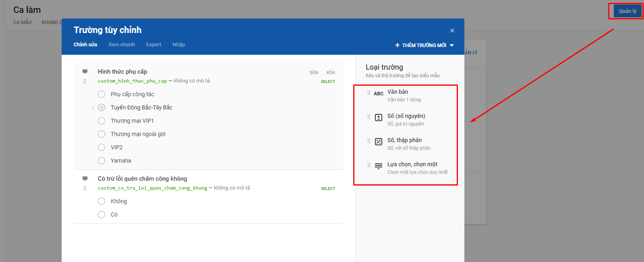The width and height of the screenshot is (644, 262).
Task: Click the SELECT label of Hình thức phụ cấp
Action: 328,82
